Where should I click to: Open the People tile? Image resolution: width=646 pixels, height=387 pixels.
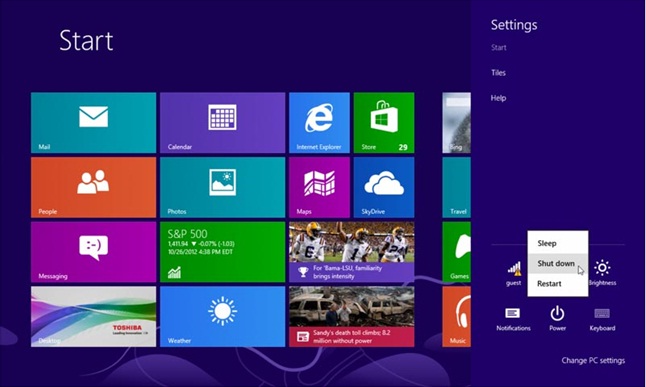pyautogui.click(x=94, y=188)
